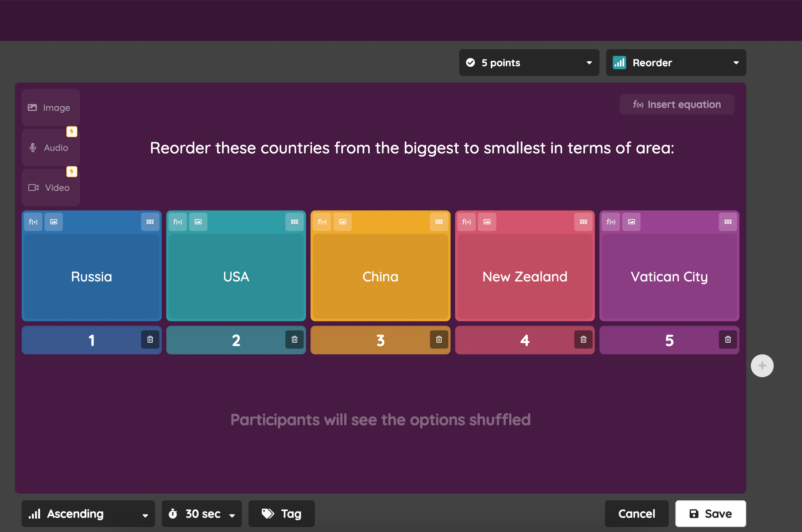802x532 pixels.
Task: Edit the question text field
Action: tap(411, 148)
